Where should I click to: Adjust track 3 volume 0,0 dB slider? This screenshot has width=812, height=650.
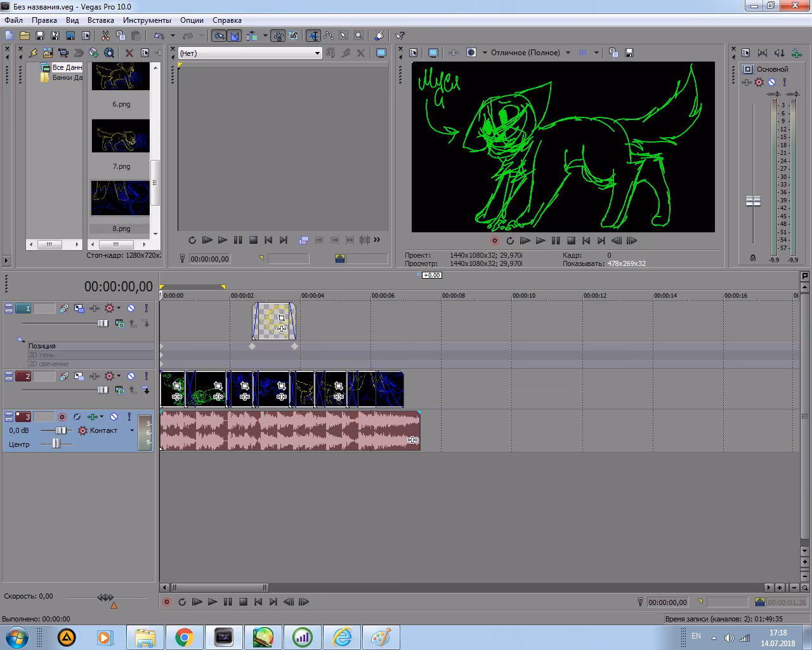pyautogui.click(x=61, y=430)
